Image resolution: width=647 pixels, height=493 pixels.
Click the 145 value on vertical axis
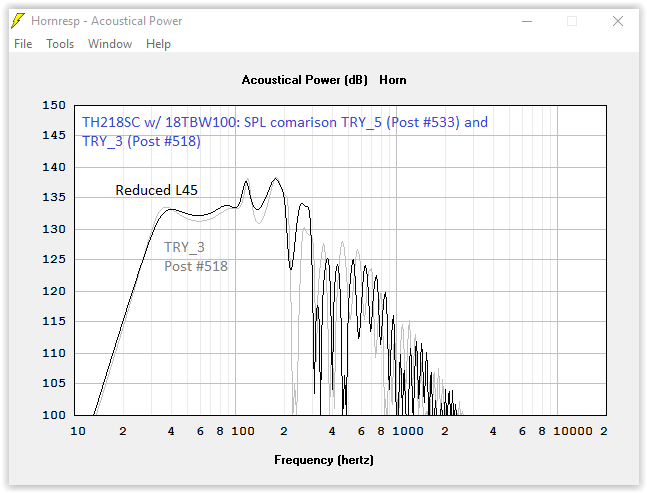(x=54, y=135)
